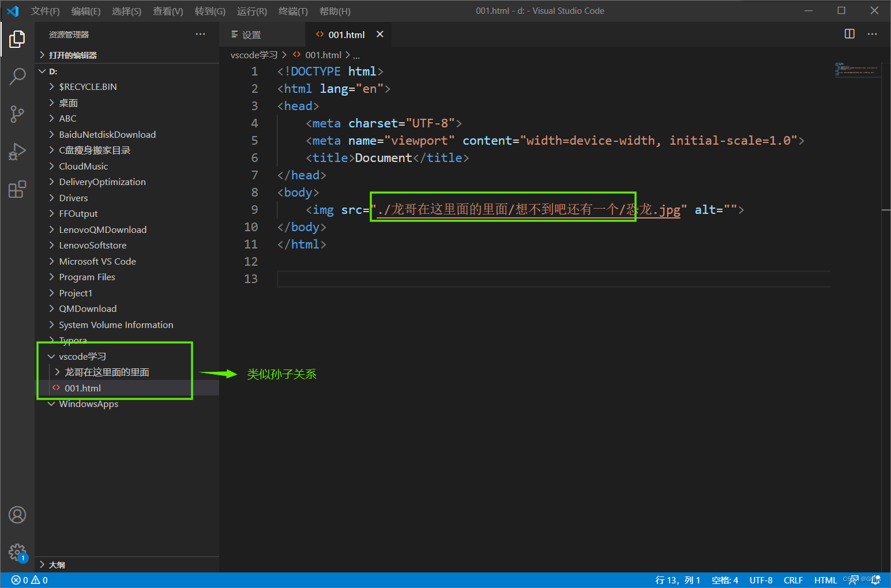Open the 查看(V) menu

point(168,11)
